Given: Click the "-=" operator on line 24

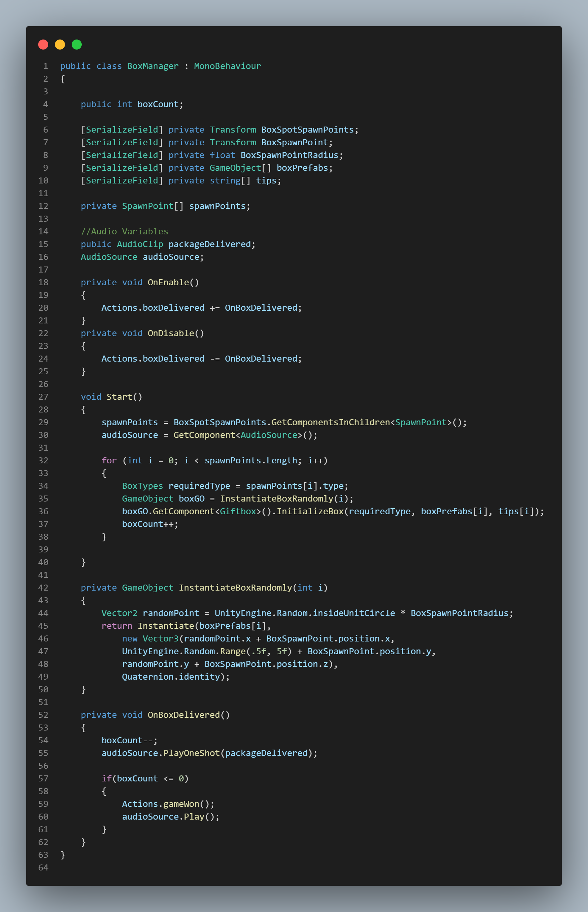Looking at the screenshot, I should (215, 359).
